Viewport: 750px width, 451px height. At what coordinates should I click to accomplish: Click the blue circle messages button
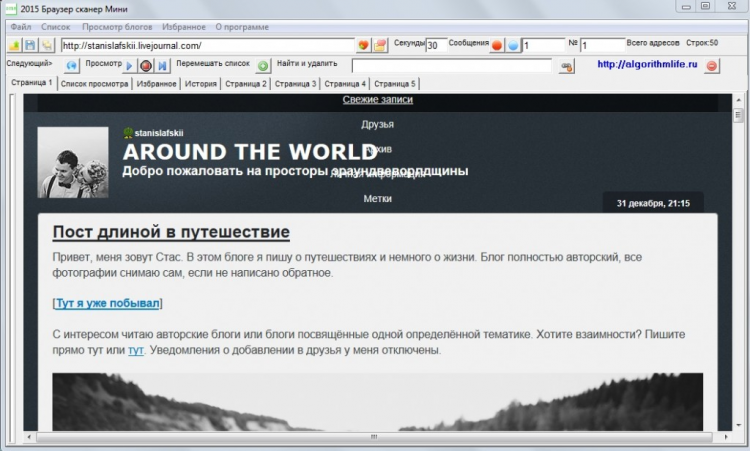(513, 45)
